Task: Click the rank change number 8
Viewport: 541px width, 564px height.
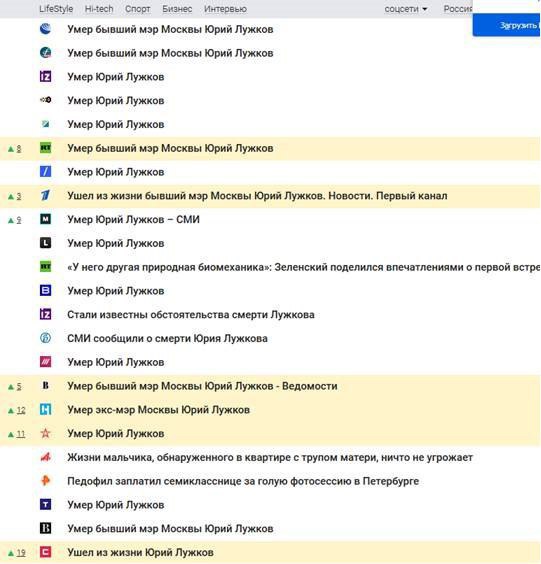Action: pos(19,148)
